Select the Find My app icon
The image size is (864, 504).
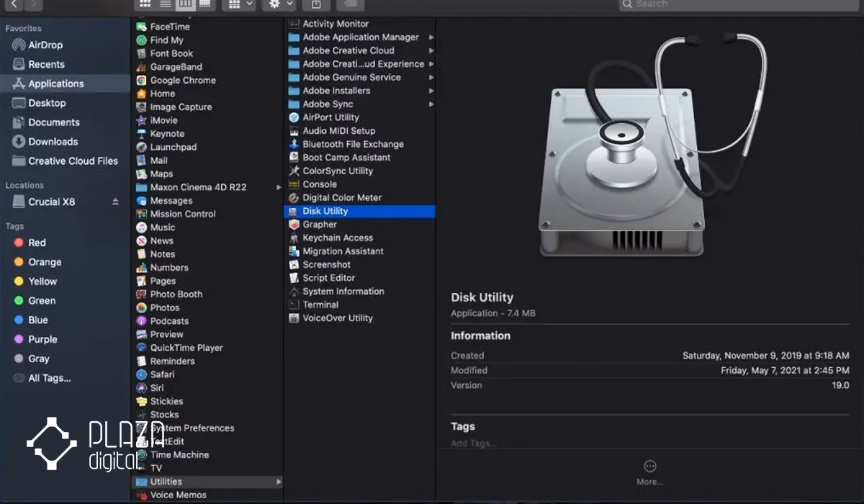coord(142,40)
